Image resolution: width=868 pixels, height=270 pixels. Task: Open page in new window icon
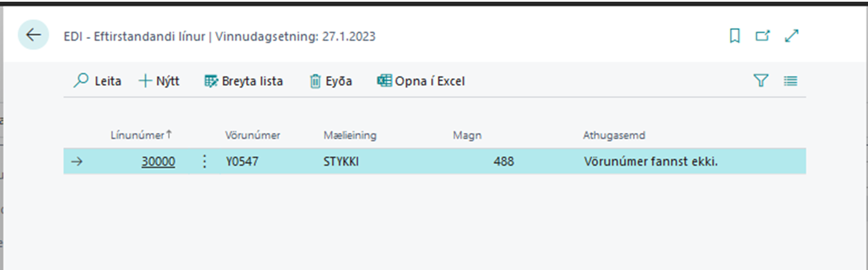[x=763, y=36]
